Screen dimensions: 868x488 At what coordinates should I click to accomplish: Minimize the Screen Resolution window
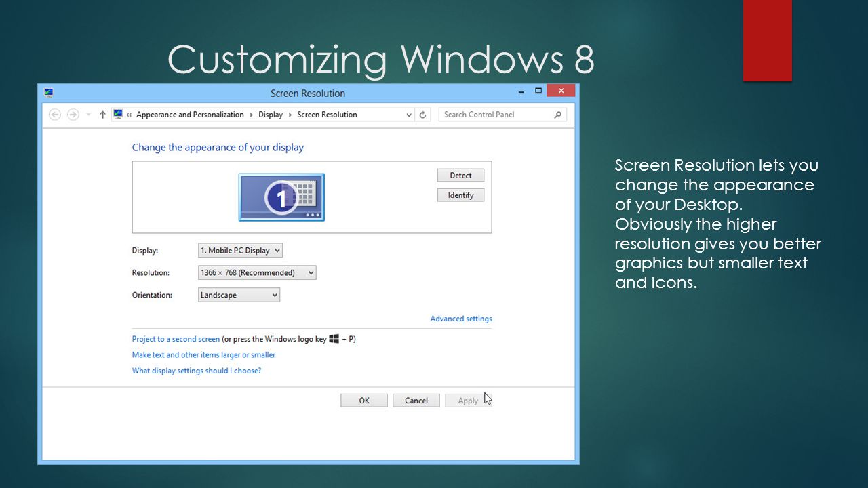[x=520, y=91]
